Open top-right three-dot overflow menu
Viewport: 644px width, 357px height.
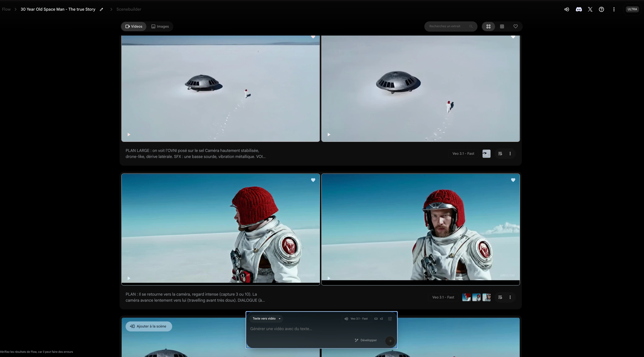(x=614, y=9)
